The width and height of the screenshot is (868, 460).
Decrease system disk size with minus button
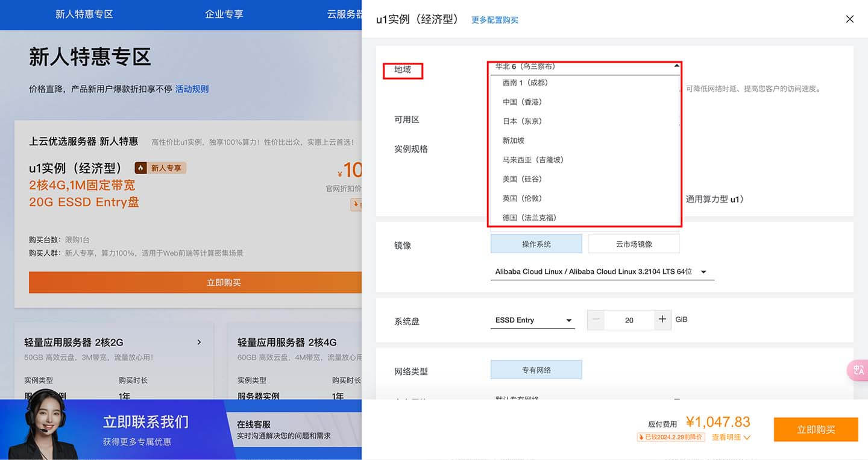[596, 320]
